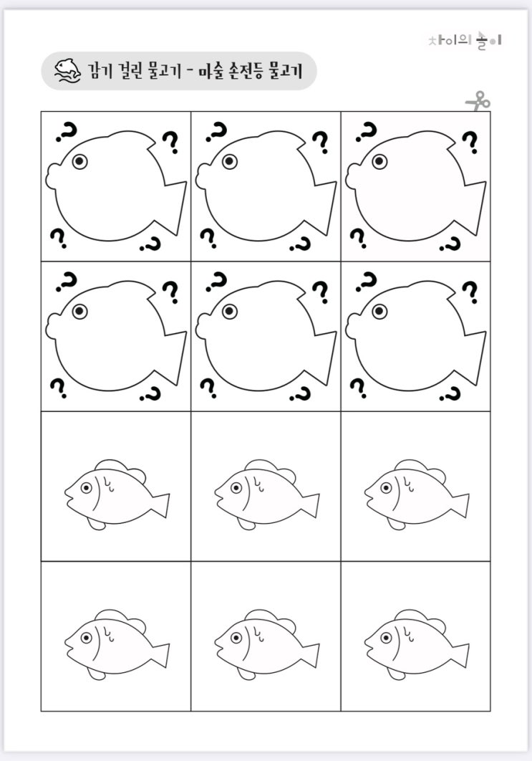Viewport: 532px width, 761px height.
Task: Click the eye of the top-right puffer fish
Action: coord(379,161)
